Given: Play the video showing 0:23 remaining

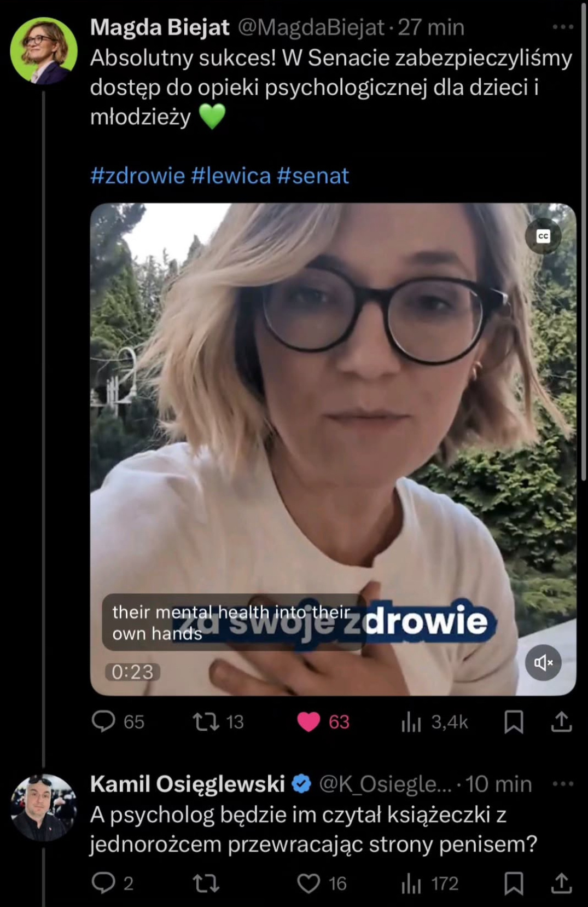Looking at the screenshot, I should click(333, 449).
